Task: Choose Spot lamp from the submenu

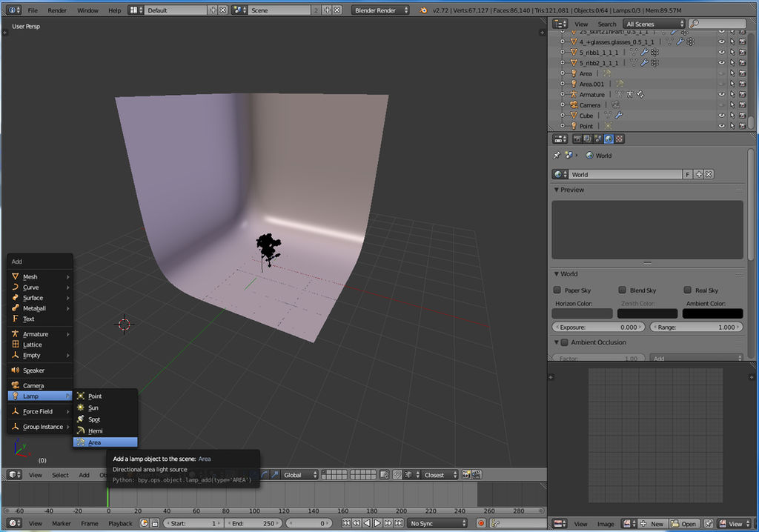Action: (x=105, y=419)
